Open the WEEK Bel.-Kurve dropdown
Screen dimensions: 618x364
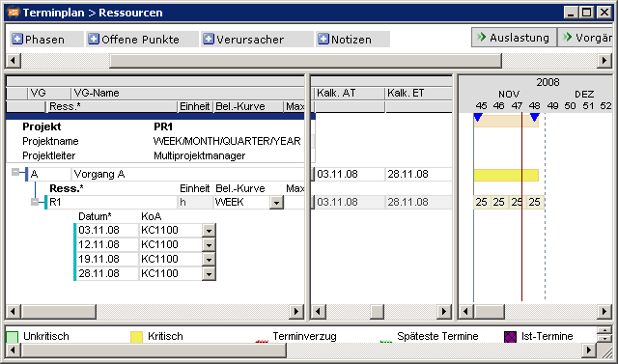(x=277, y=203)
